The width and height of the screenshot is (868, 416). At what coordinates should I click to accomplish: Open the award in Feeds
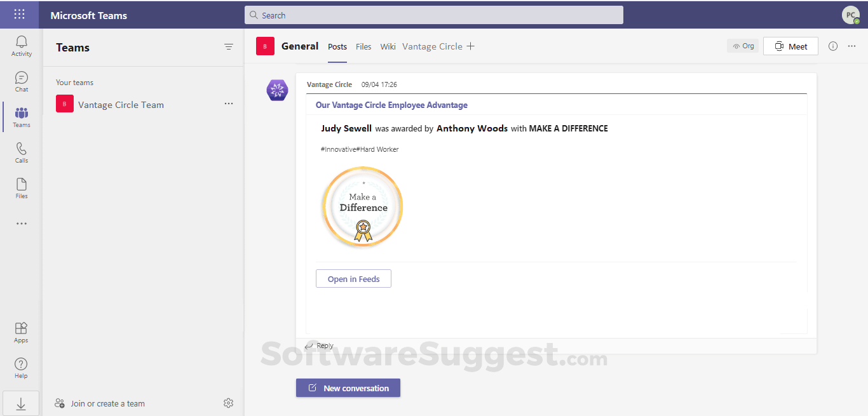[353, 278]
